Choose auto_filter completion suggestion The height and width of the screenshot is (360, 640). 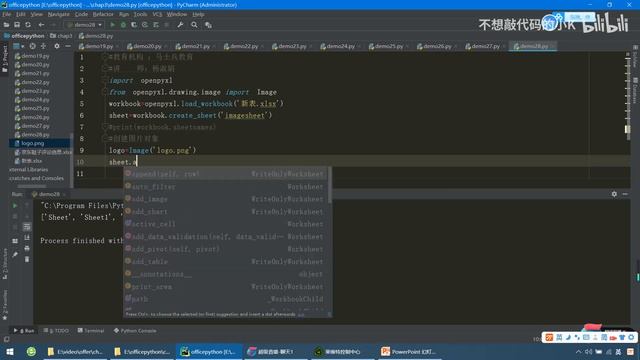[225, 187]
